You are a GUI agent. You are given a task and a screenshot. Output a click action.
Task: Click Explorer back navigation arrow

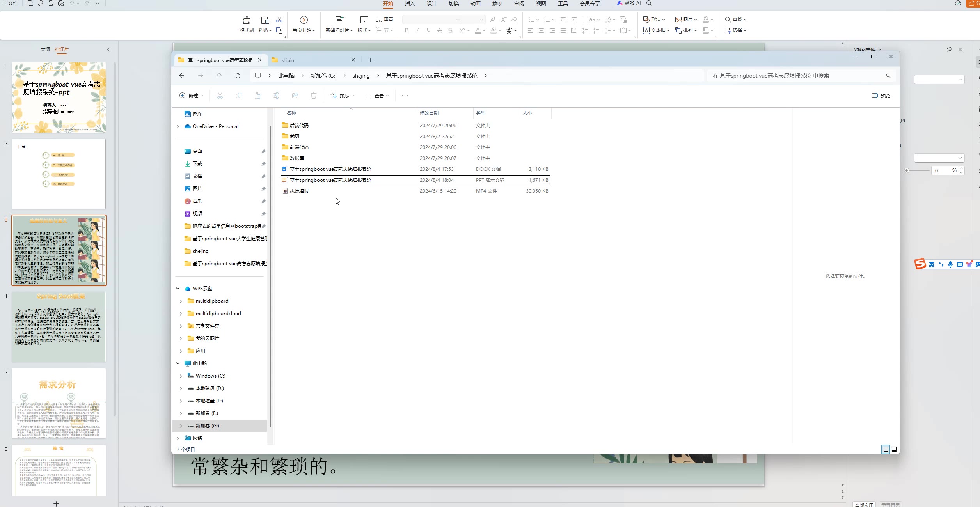pos(182,76)
